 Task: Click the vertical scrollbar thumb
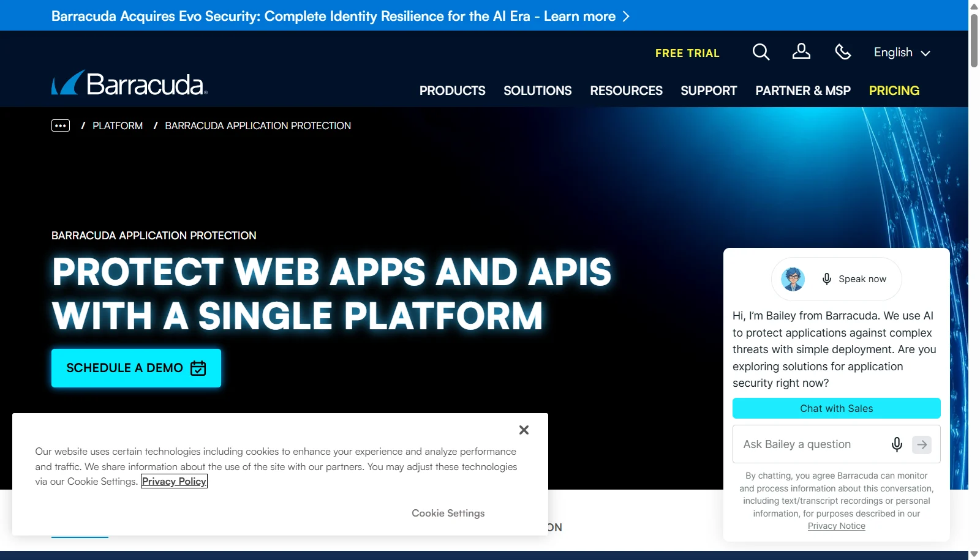(x=974, y=40)
